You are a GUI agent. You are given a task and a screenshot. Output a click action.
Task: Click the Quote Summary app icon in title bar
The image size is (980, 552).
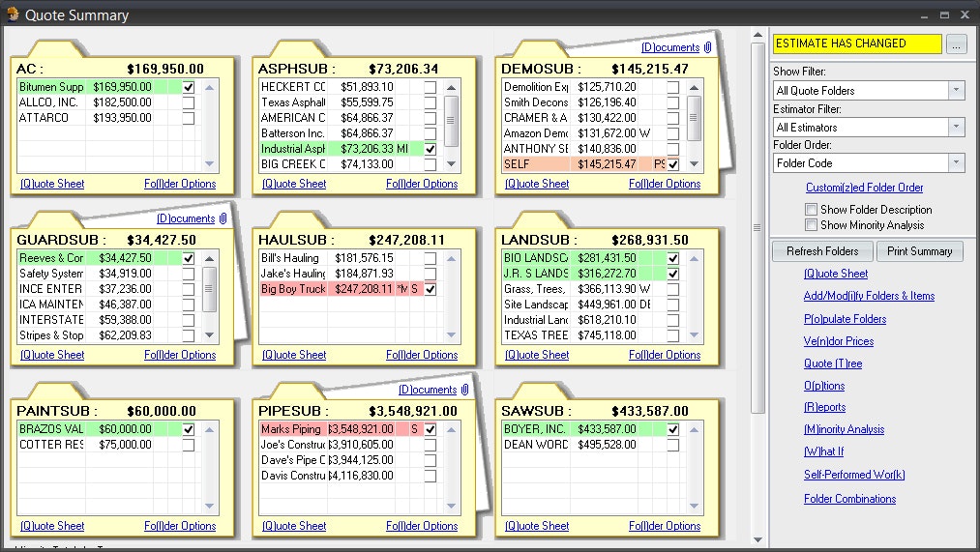click(x=12, y=15)
